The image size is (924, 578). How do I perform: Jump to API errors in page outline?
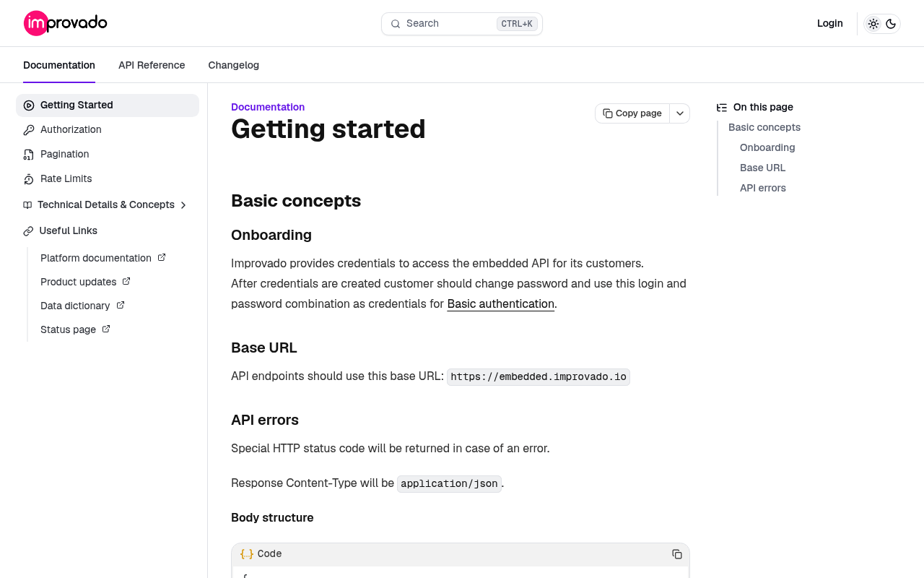[x=763, y=188]
